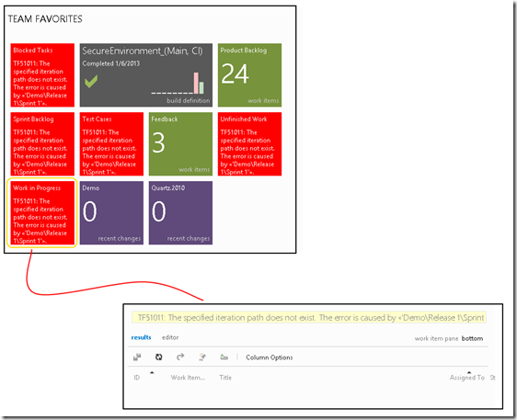Viewport: 517px width, 420px height.
Task: Switch to the editor tab
Action: click(x=170, y=337)
